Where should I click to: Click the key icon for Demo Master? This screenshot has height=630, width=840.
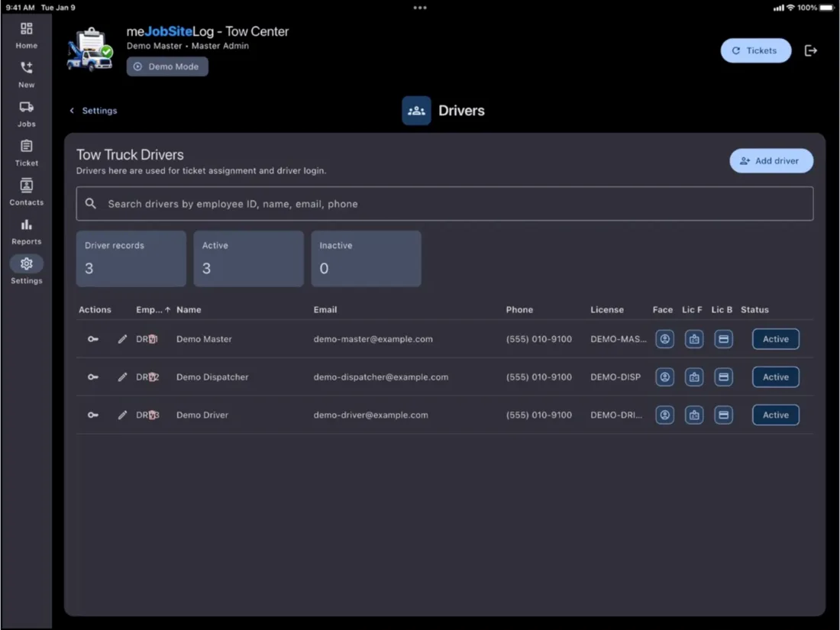click(92, 339)
